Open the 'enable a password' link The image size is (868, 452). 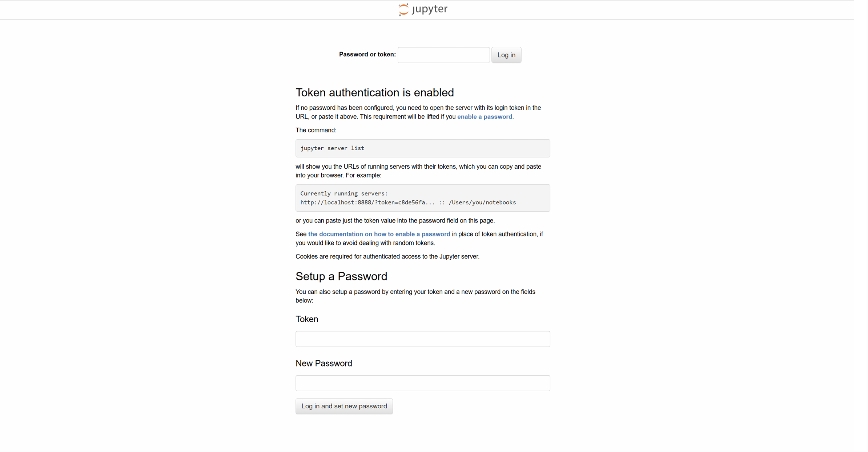pos(485,117)
